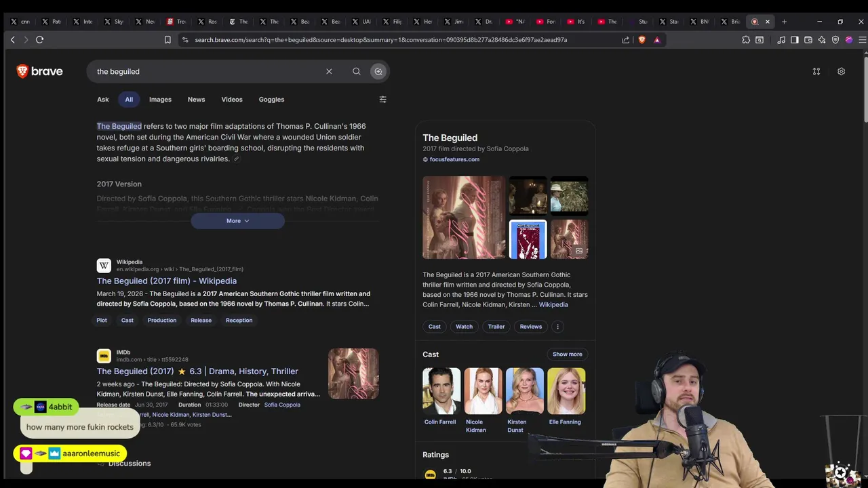The width and height of the screenshot is (868, 488).
Task: Open the large movie poster image
Action: pyautogui.click(x=464, y=218)
